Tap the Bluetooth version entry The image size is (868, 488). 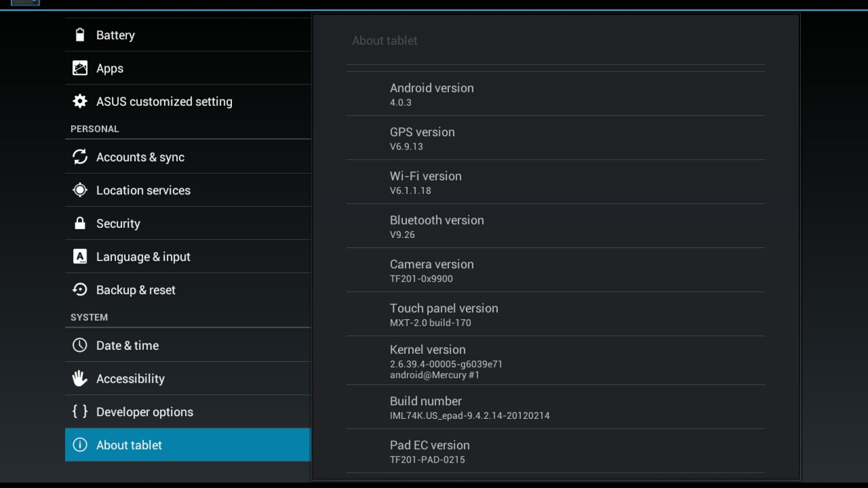click(555, 227)
